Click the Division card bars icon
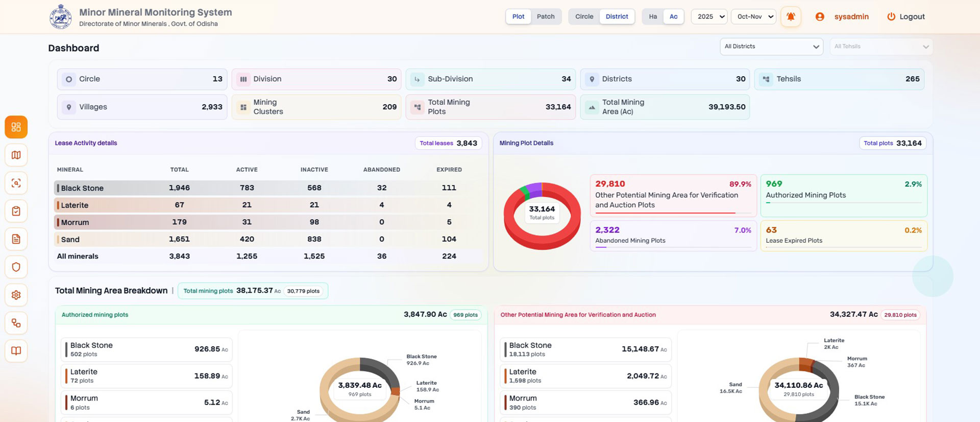Image resolution: width=980 pixels, height=422 pixels. 243,79
